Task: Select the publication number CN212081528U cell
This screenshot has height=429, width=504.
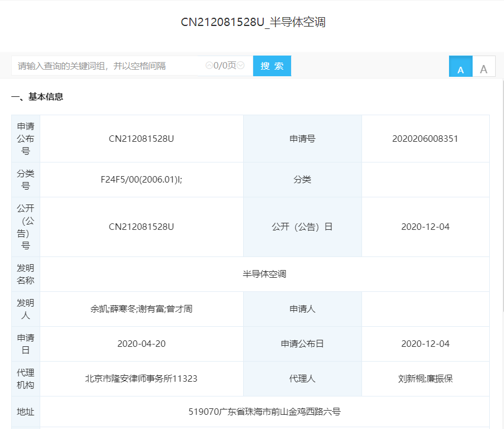Action: pyautogui.click(x=142, y=138)
